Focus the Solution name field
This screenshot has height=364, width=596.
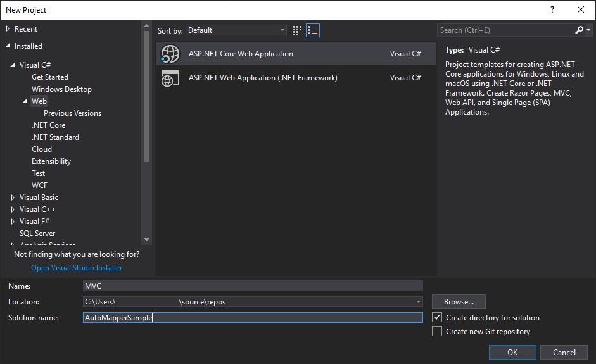pos(253,317)
